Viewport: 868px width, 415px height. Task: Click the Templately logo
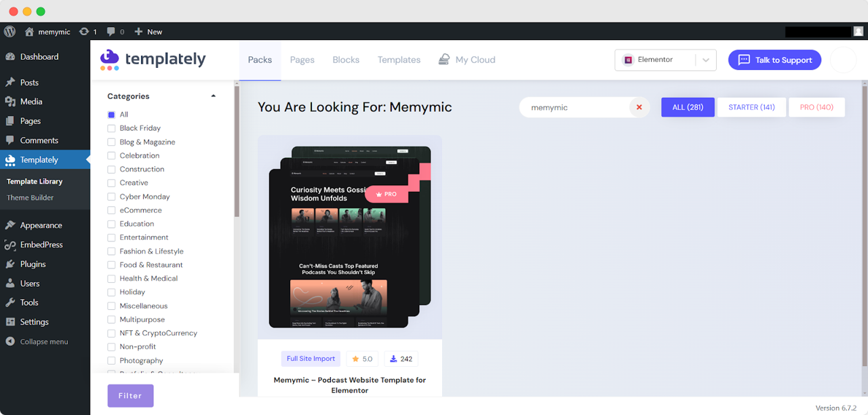[153, 60]
